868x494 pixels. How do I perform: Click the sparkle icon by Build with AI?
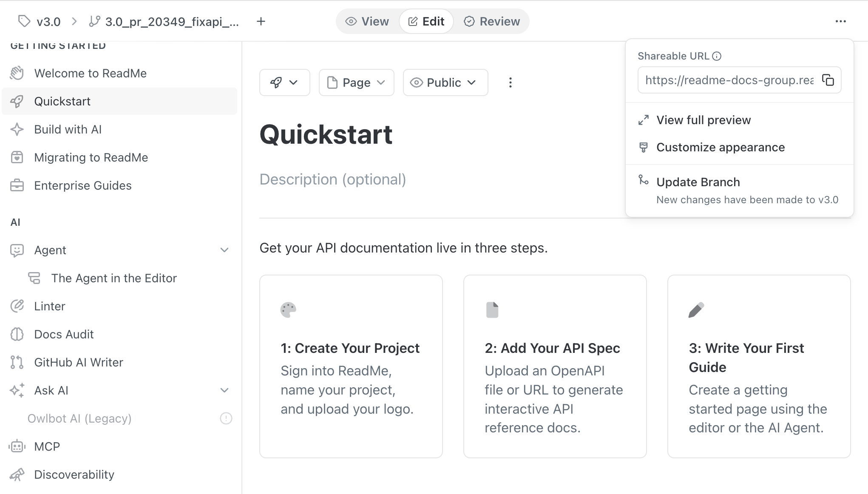(x=17, y=129)
